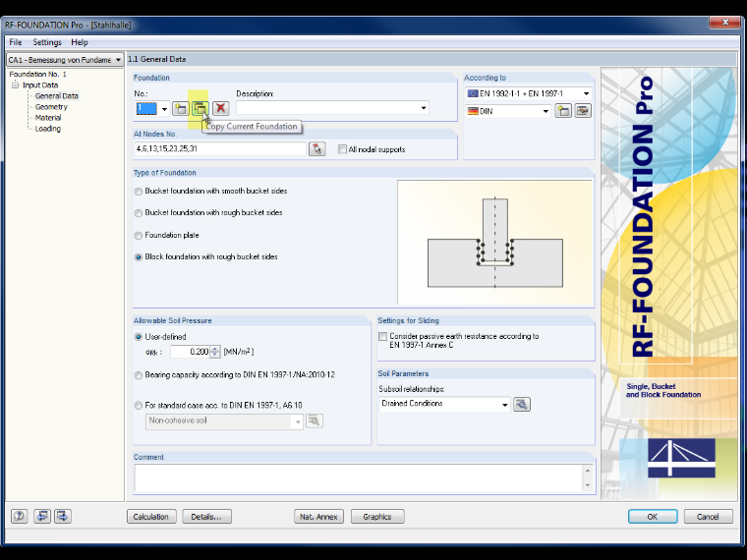Viewport: 747px width, 560px height.
Task: Open the Non-cohesive soil dropdown
Action: pyautogui.click(x=298, y=421)
